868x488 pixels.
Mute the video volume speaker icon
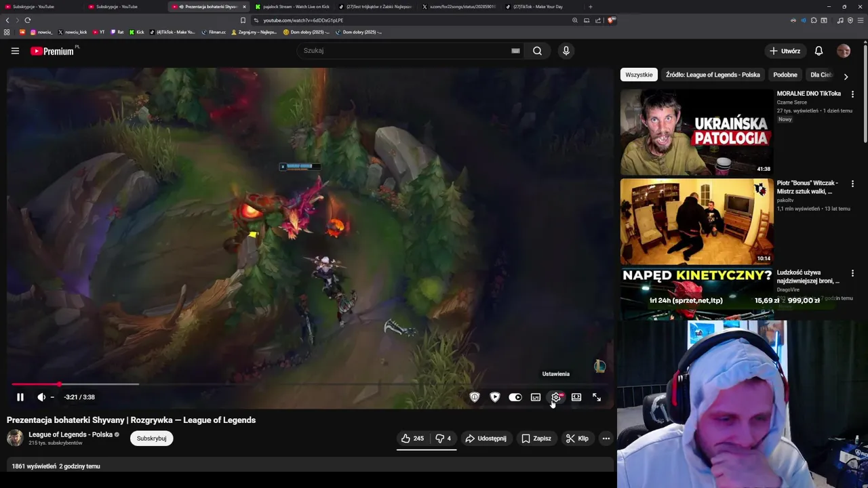click(x=41, y=397)
